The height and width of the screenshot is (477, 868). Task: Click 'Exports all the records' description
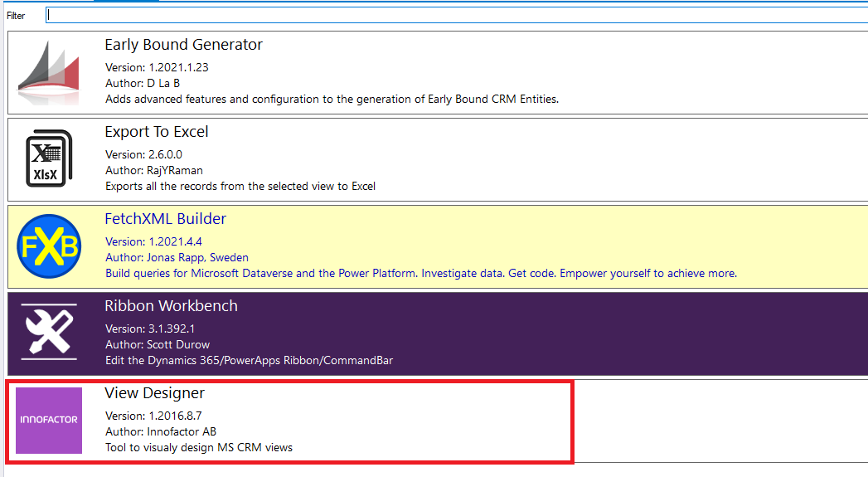(x=240, y=186)
